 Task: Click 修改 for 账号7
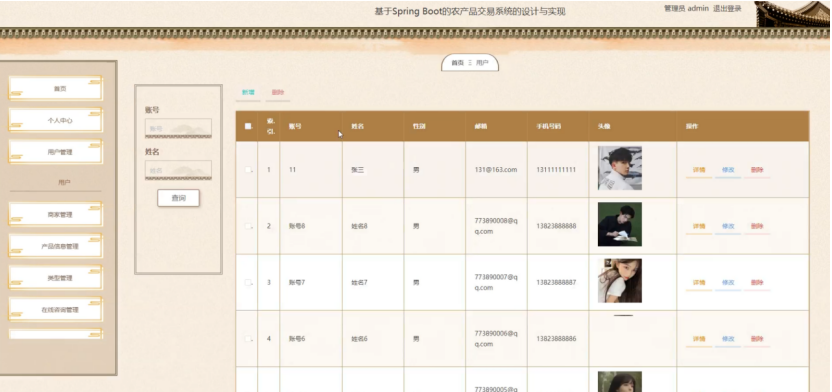[x=728, y=283]
